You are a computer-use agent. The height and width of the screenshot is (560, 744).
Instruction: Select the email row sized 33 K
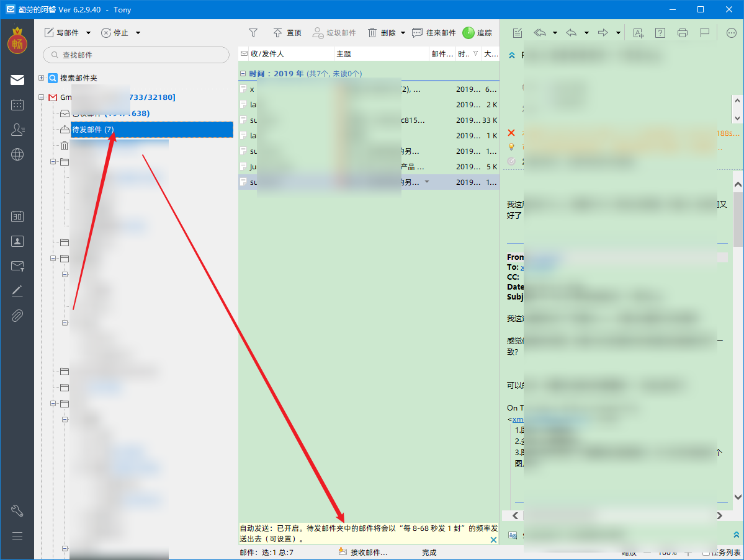point(369,120)
